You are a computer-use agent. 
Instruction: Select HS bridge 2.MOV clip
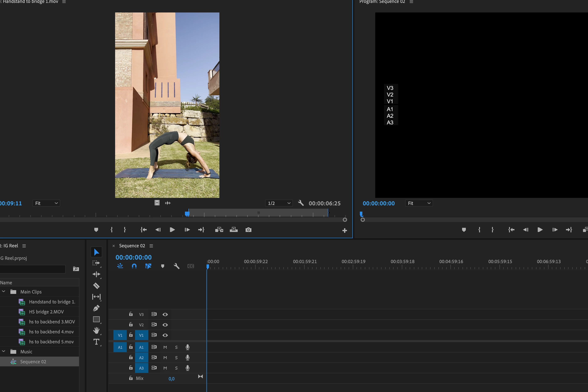click(x=47, y=312)
